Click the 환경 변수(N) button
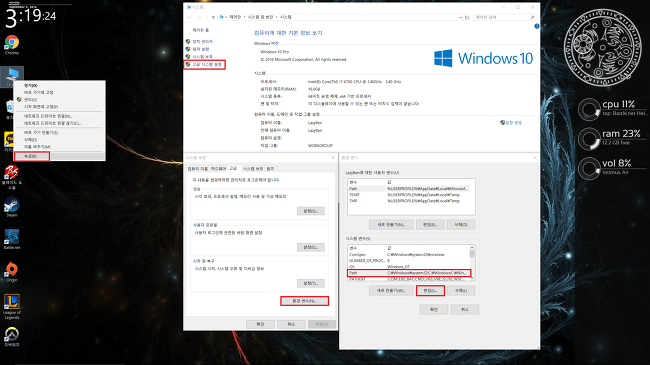The height and width of the screenshot is (365, 650). (x=304, y=301)
